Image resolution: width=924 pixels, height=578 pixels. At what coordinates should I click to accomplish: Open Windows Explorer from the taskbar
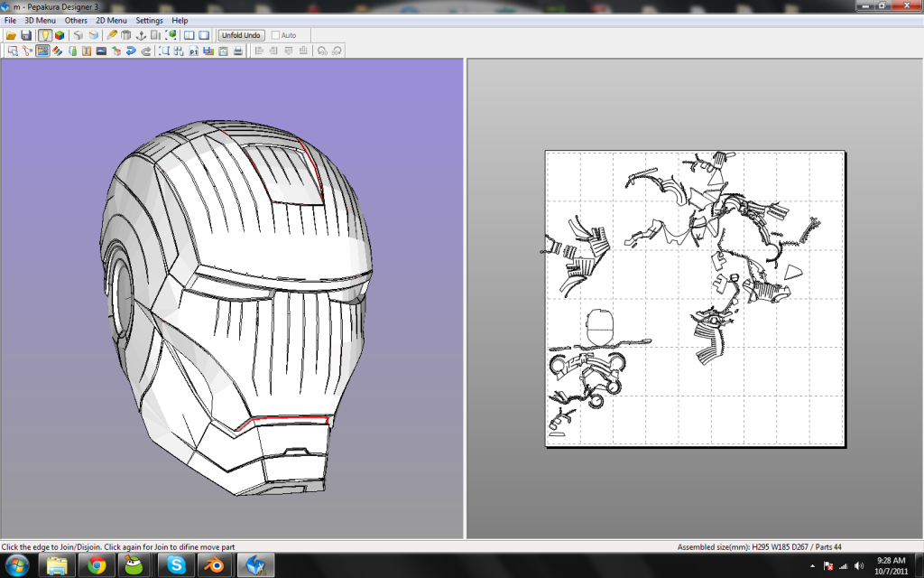click(x=57, y=565)
